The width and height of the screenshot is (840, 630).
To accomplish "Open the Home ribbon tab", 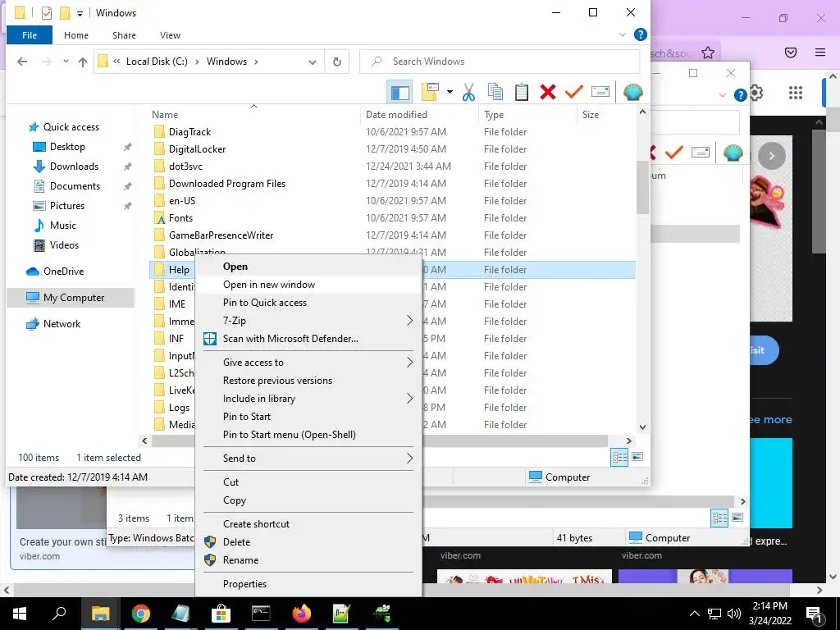I will (x=76, y=35).
